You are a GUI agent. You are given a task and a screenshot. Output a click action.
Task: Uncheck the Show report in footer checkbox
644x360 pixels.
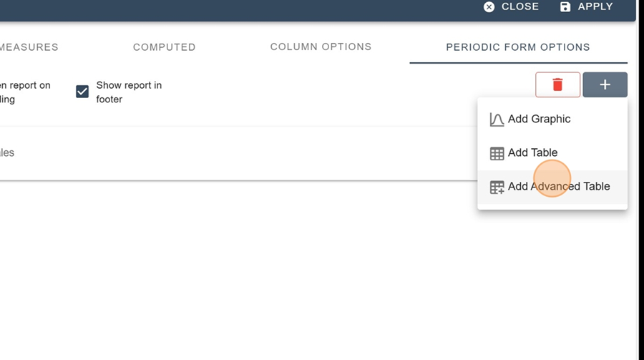(82, 91)
